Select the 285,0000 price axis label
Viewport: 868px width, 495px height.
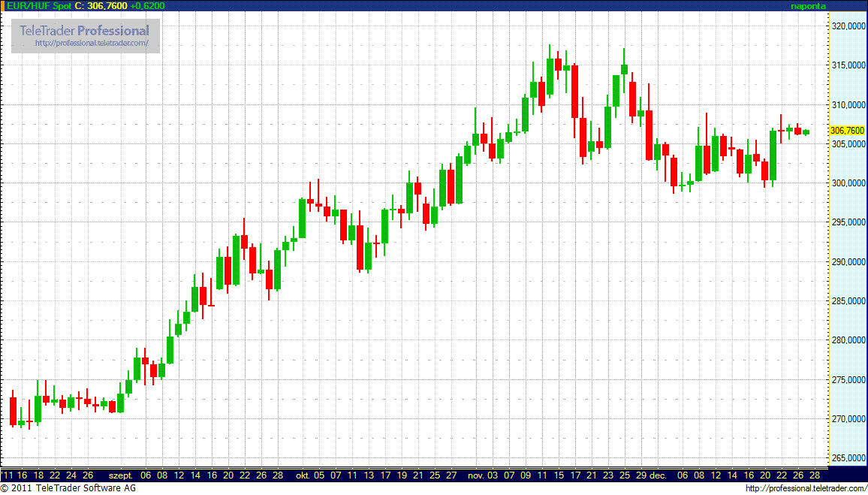(848, 300)
